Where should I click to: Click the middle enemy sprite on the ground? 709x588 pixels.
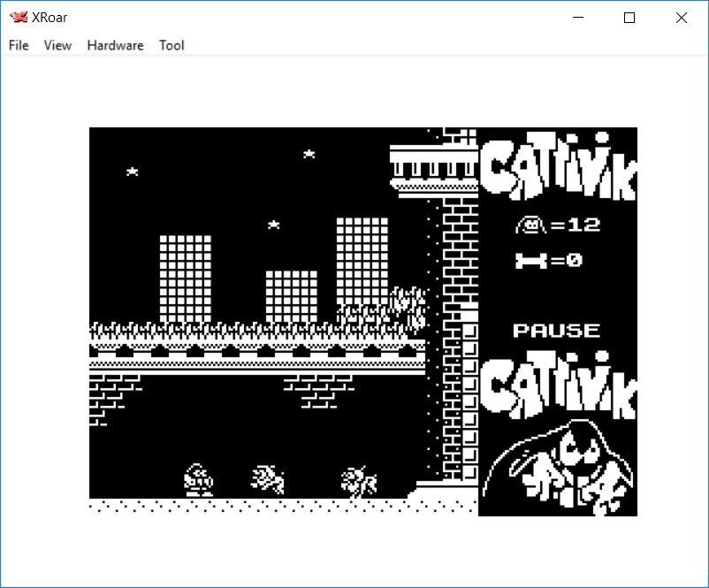267,480
